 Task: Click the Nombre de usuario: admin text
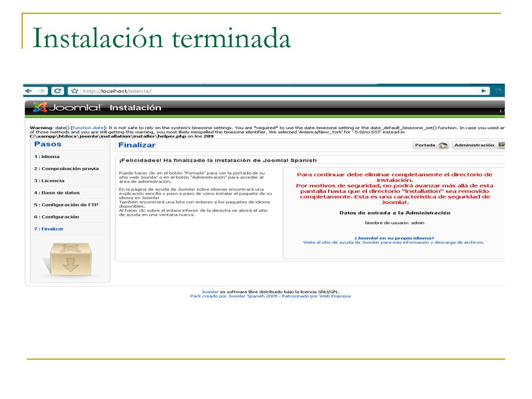coord(395,223)
